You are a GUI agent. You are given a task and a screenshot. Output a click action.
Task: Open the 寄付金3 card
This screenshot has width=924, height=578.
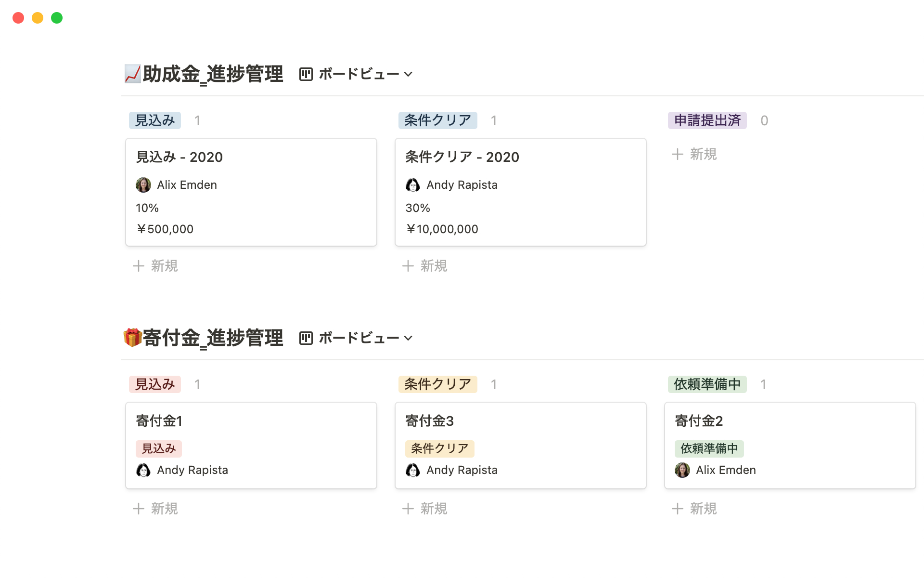[429, 421]
